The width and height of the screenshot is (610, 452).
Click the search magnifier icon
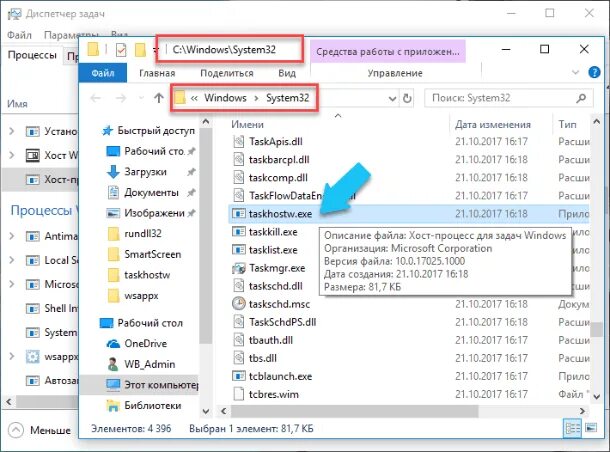click(x=581, y=98)
